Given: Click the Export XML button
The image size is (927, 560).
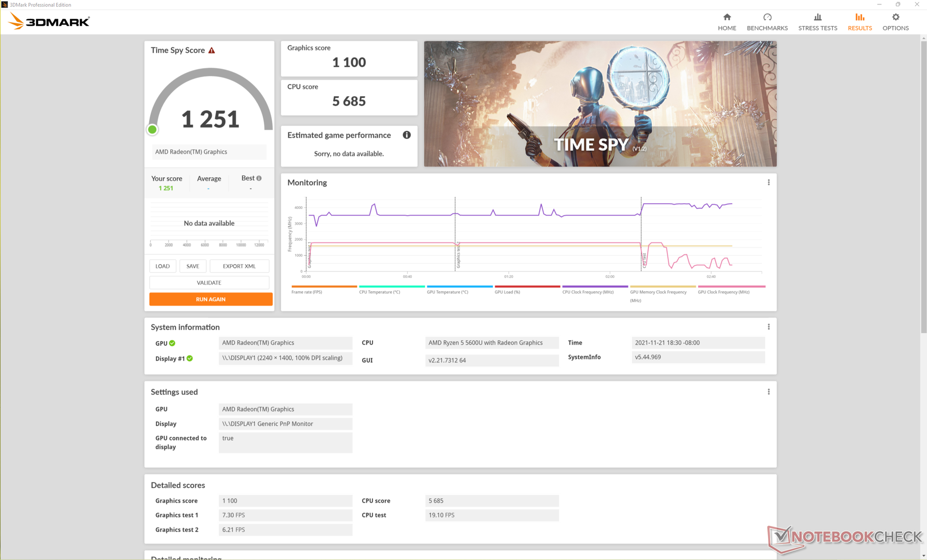Looking at the screenshot, I should pos(239,266).
